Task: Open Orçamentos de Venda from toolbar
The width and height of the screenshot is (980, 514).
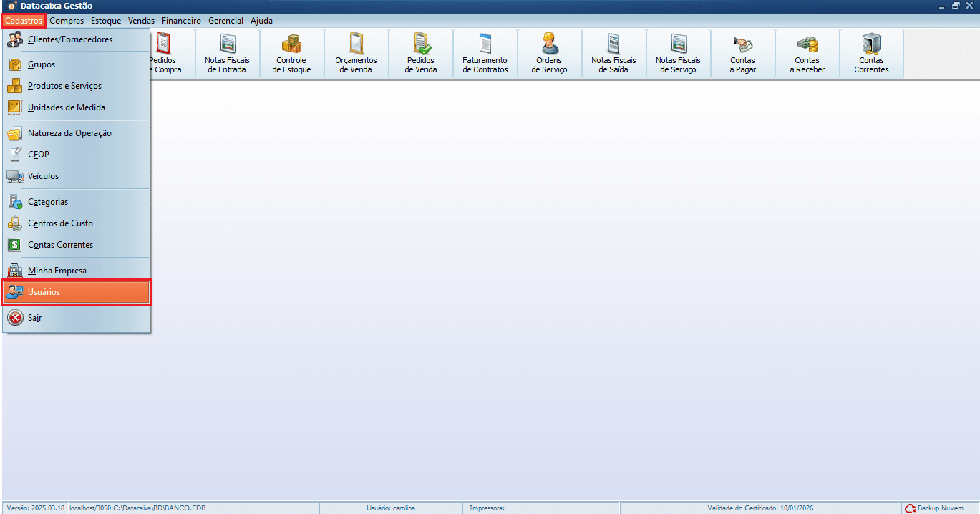Action: click(x=356, y=54)
